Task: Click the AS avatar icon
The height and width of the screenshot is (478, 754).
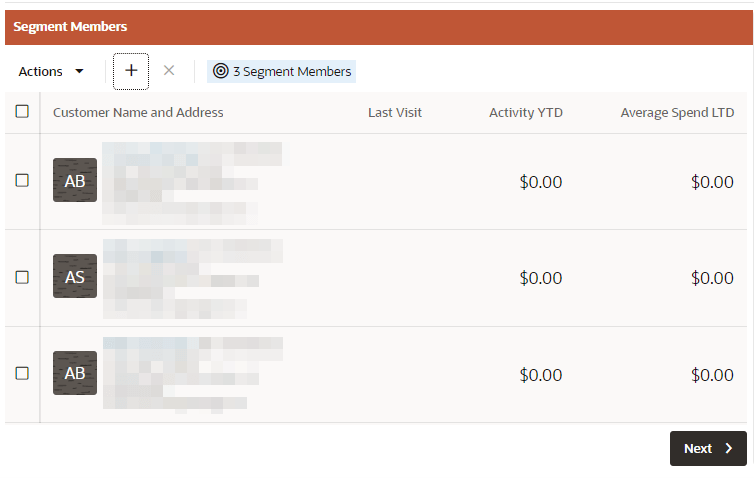Action: (x=75, y=276)
